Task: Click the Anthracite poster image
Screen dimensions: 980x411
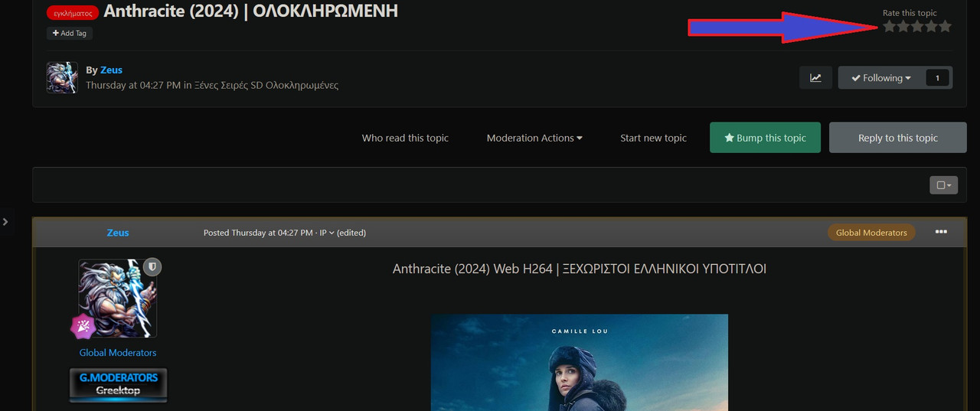Action: point(580,363)
